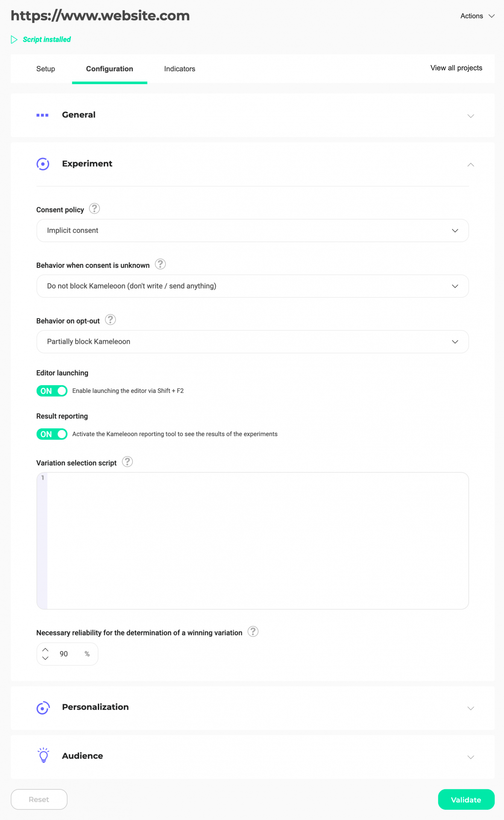
Task: Open the Consent policy dropdown
Action: 252,231
